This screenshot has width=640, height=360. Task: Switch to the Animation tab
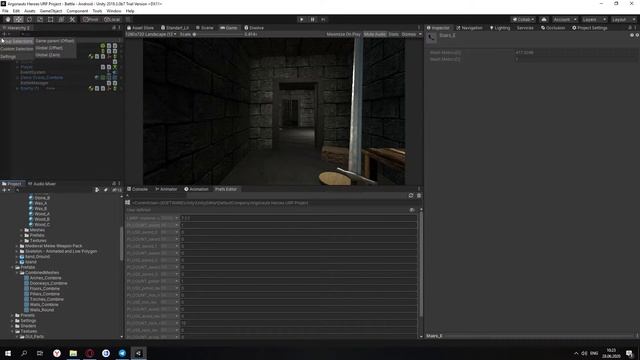[196, 189]
